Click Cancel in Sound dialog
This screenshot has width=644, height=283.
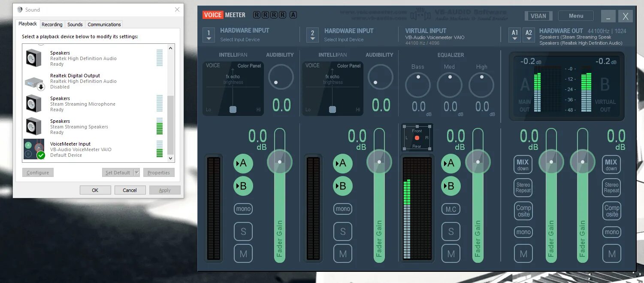click(130, 190)
